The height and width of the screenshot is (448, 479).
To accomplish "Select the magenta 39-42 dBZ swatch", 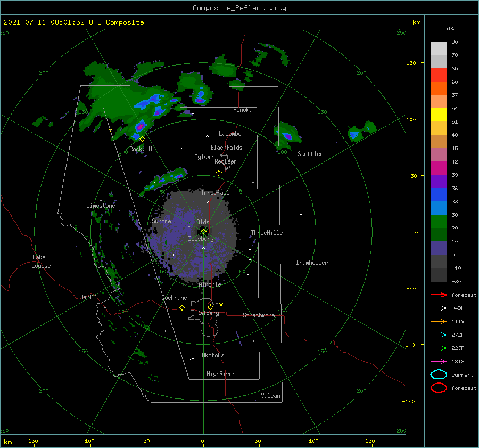I will 439,168.
